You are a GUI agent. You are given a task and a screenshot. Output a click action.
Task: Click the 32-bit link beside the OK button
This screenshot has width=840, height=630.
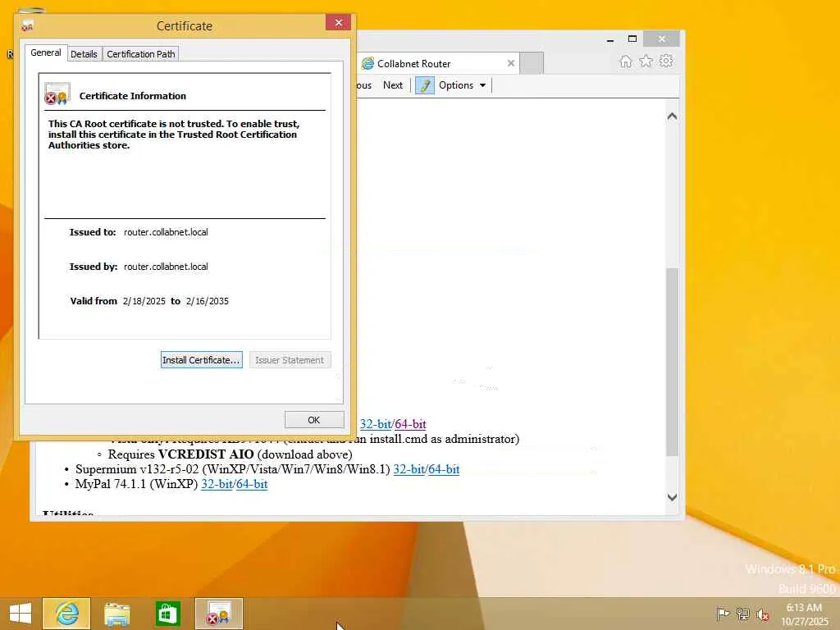click(376, 424)
